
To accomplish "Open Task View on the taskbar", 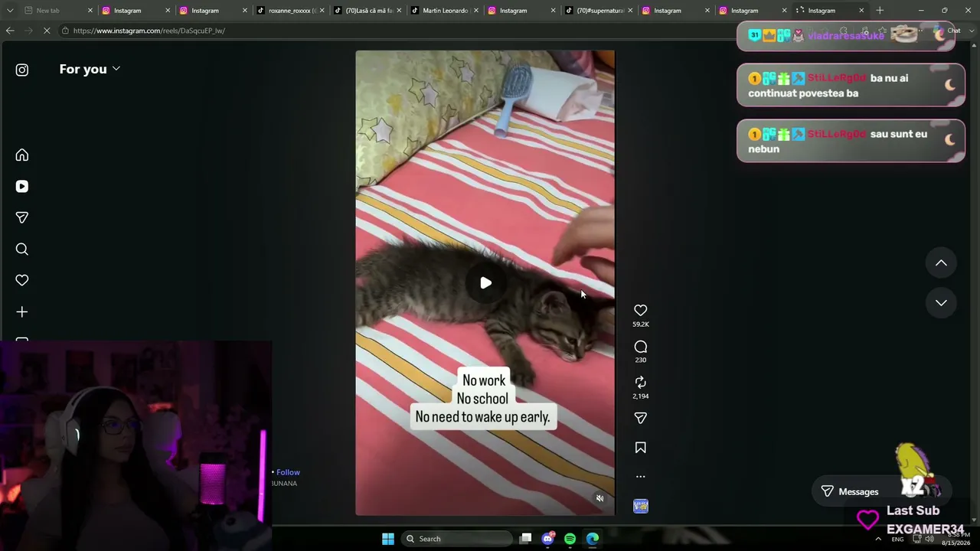I will (x=526, y=539).
